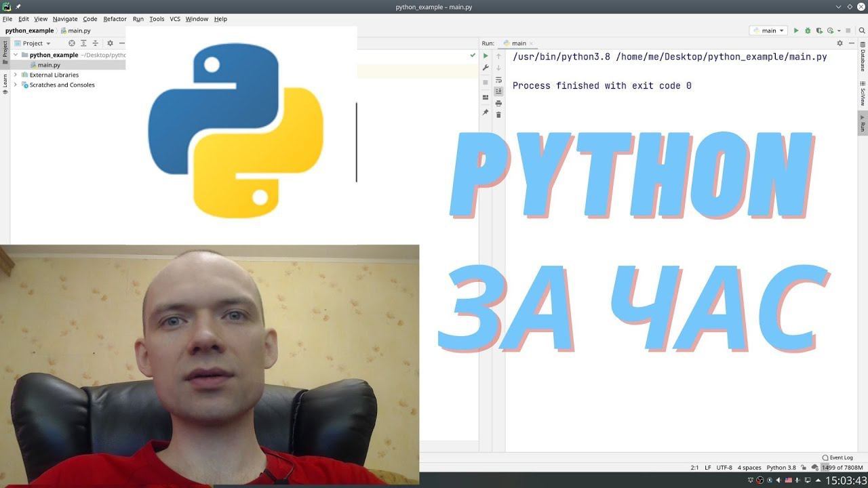The image size is (868, 488).
Task: Toggle the Run side tool window
Action: (x=863, y=123)
